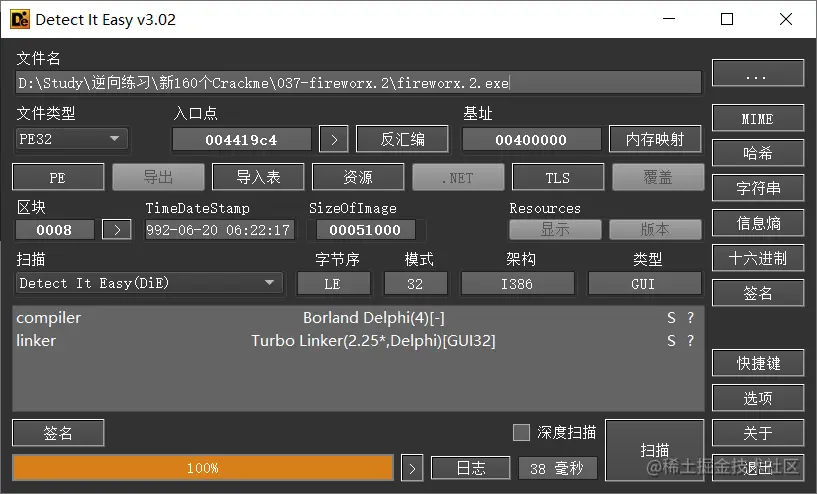
Task: Click the type field GUI
Action: [x=644, y=283]
